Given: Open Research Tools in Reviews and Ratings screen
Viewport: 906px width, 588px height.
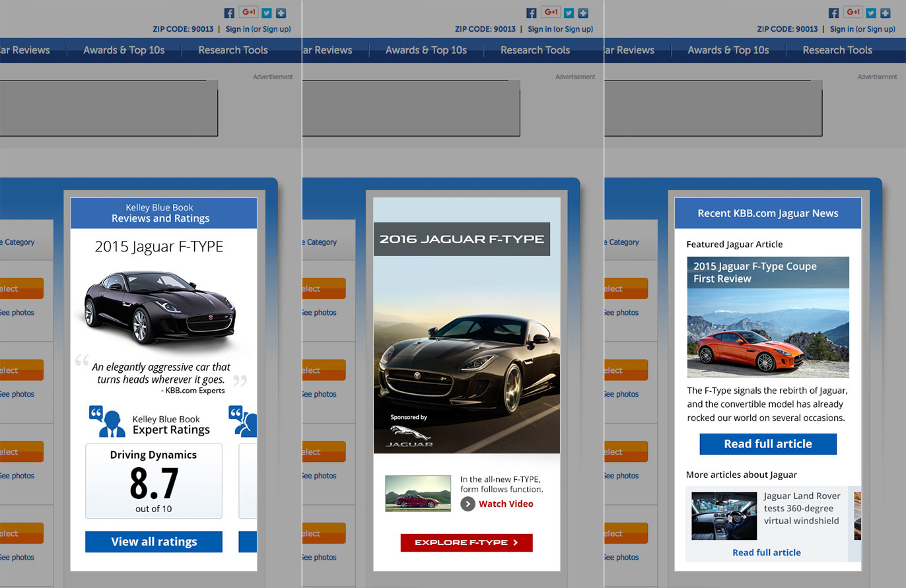Looking at the screenshot, I should click(233, 50).
